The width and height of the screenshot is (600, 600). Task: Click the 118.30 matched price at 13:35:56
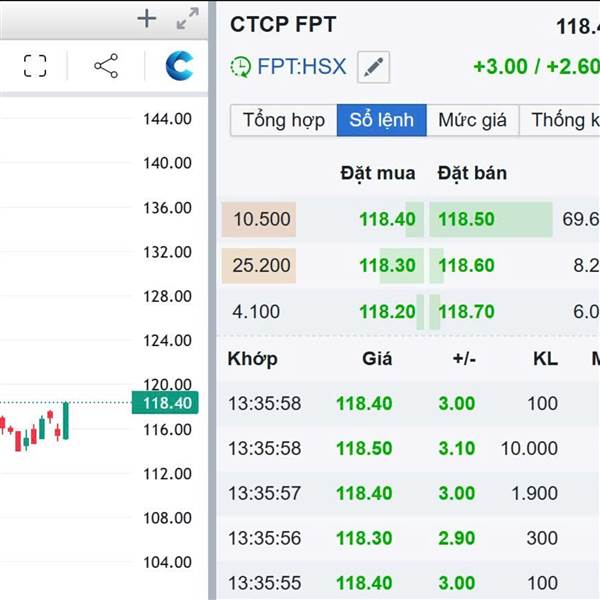(364, 538)
